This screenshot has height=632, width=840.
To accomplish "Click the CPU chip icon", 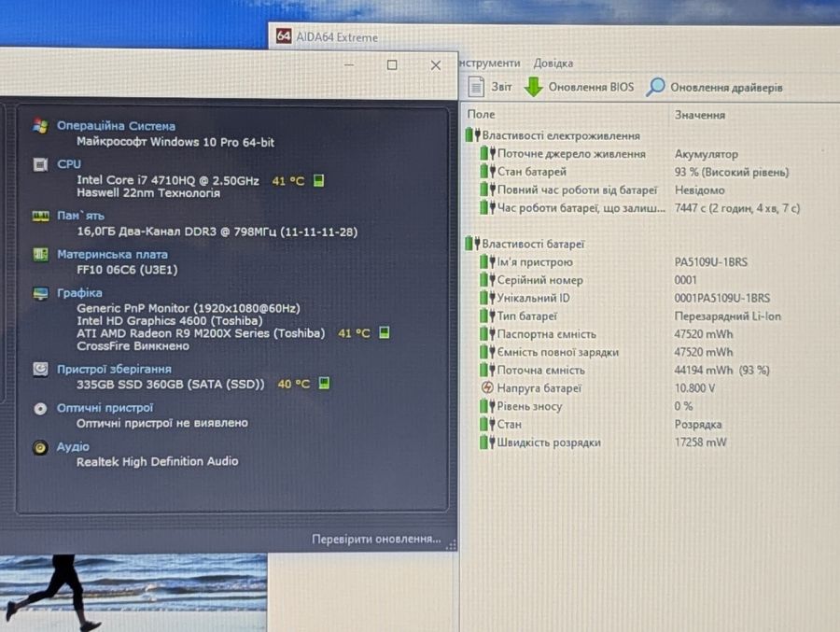I will point(40,164).
